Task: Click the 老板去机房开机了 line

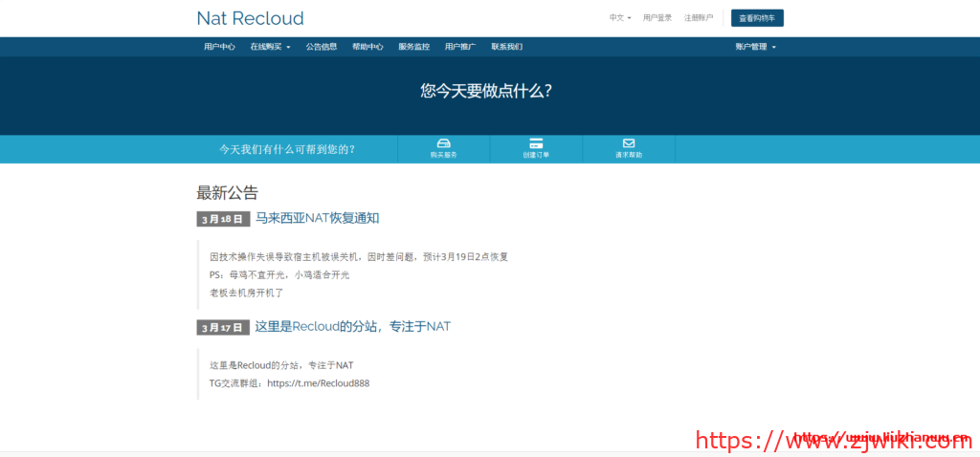Action: (x=247, y=293)
